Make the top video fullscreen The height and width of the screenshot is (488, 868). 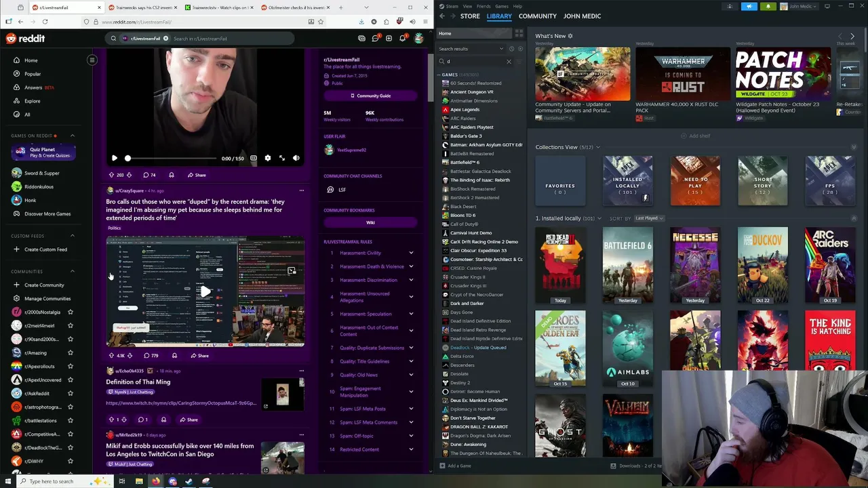(282, 158)
